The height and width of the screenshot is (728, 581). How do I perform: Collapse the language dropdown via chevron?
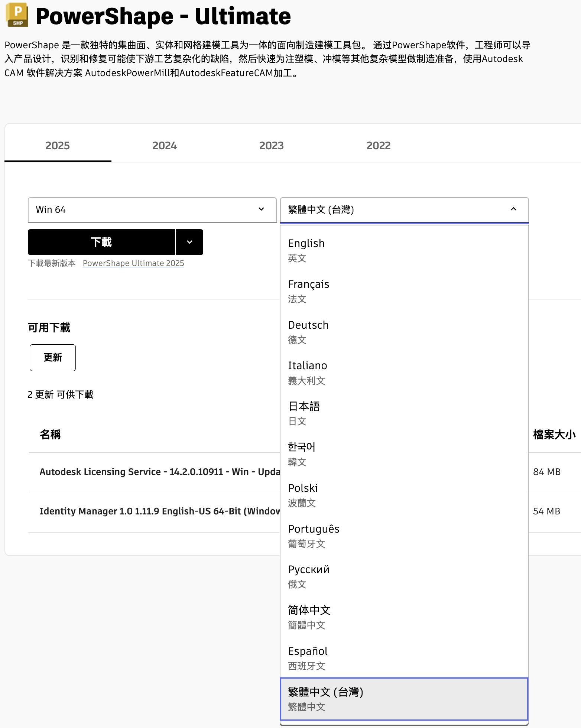(513, 209)
